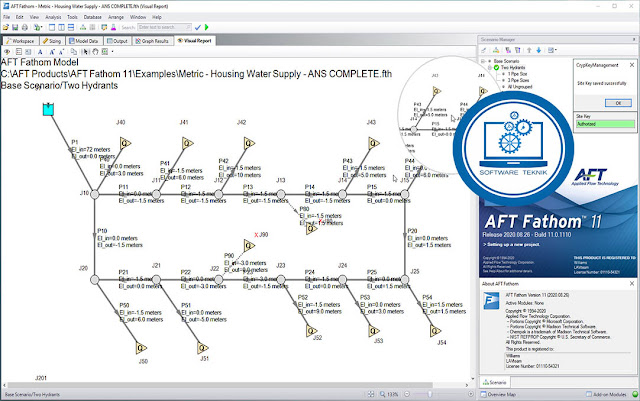Click the 133% zoom magnifier indicator
The height and width of the screenshot is (401, 640).
[389, 394]
